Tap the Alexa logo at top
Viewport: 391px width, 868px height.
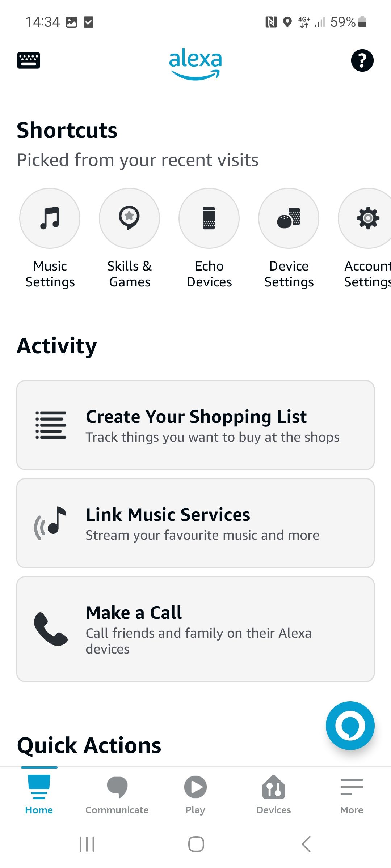coord(195,63)
